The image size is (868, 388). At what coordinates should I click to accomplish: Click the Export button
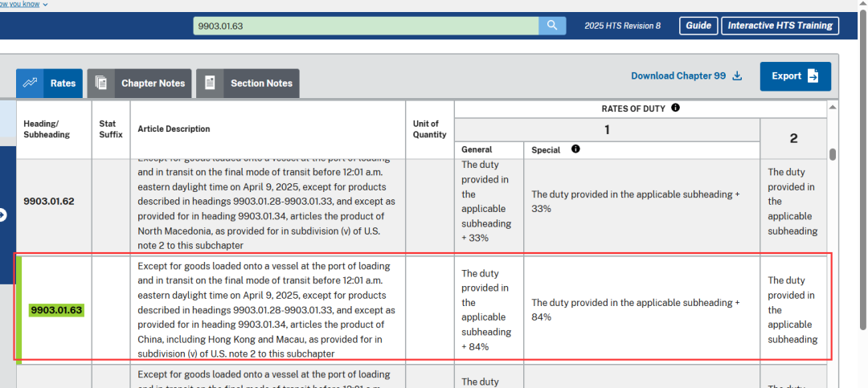(x=795, y=76)
